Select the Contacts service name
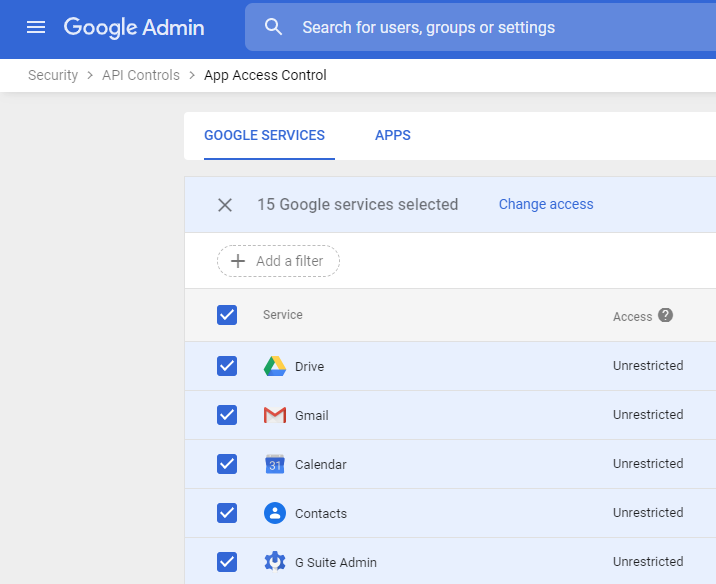Screen dimensions: 716x584 click(x=321, y=514)
